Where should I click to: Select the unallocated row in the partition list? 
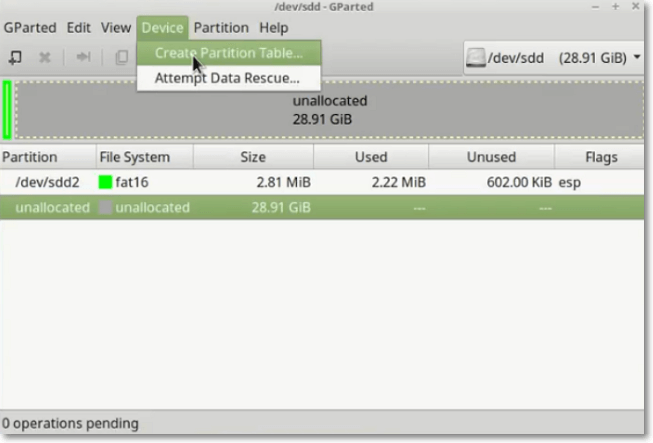point(322,207)
